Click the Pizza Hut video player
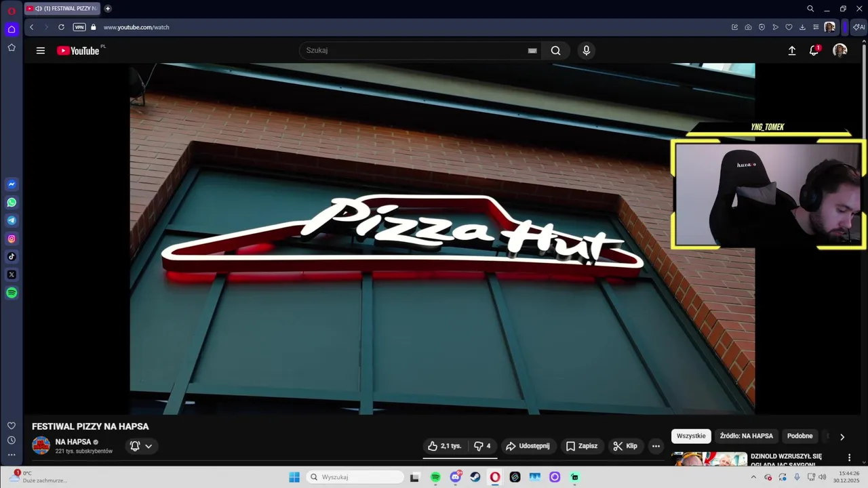 click(442, 239)
